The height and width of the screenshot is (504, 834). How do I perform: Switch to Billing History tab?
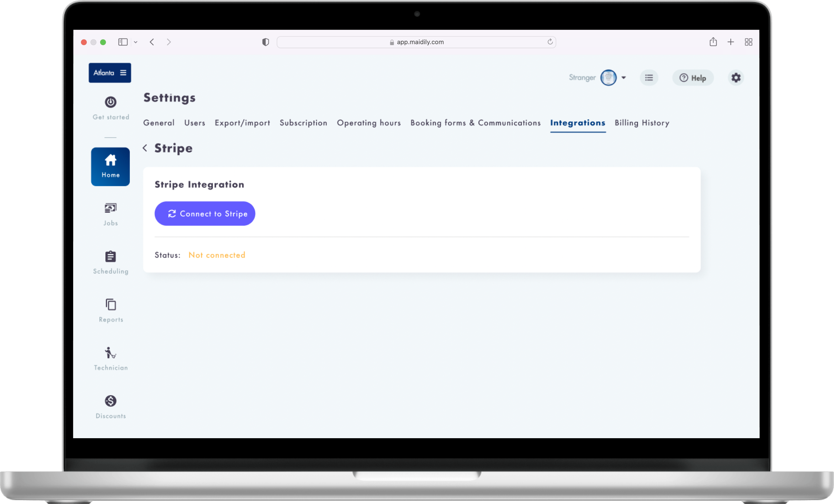tap(642, 123)
